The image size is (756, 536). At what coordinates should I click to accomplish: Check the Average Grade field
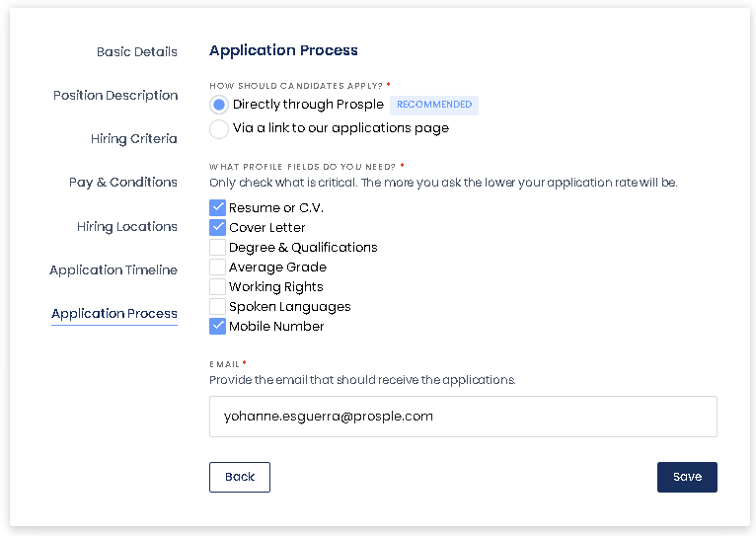218,268
